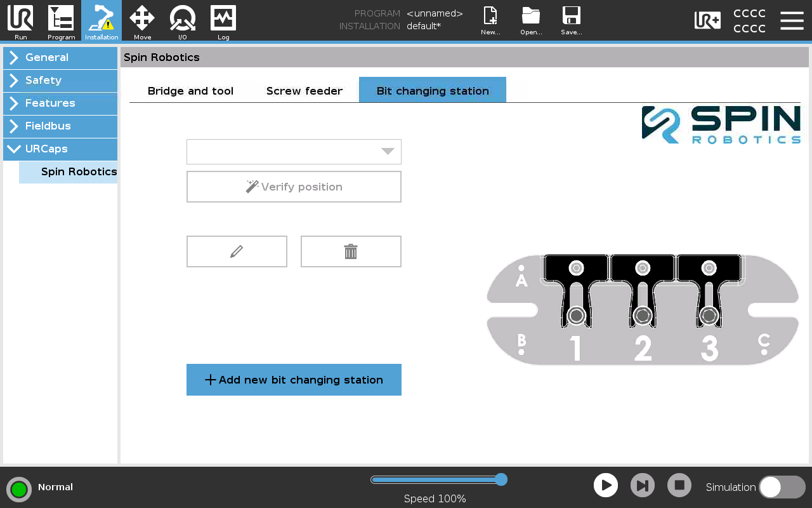Select bit holder 2 on station diagram
This screenshot has height=508, width=812.
point(643,292)
